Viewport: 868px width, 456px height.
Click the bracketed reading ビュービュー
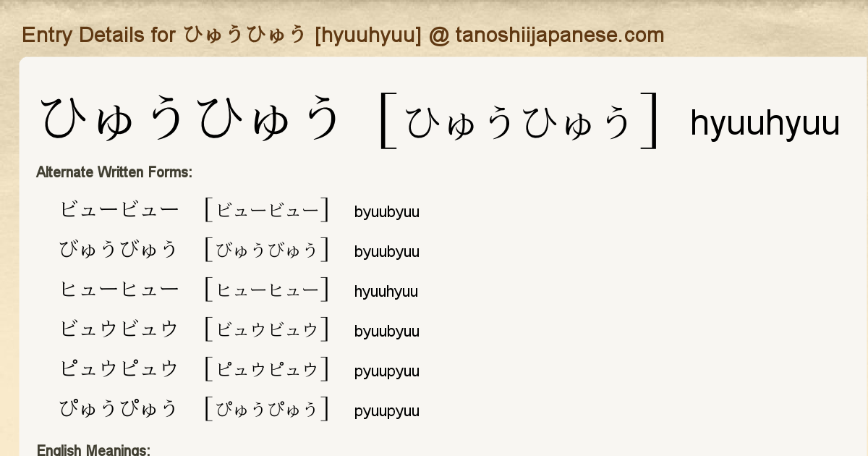pos(267,211)
